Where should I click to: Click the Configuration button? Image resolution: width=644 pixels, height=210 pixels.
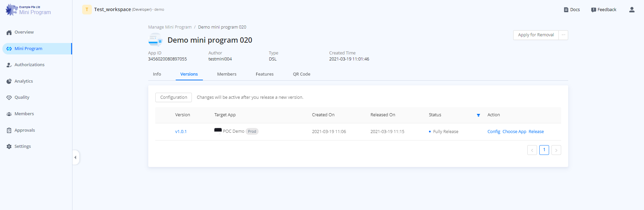pyautogui.click(x=173, y=97)
